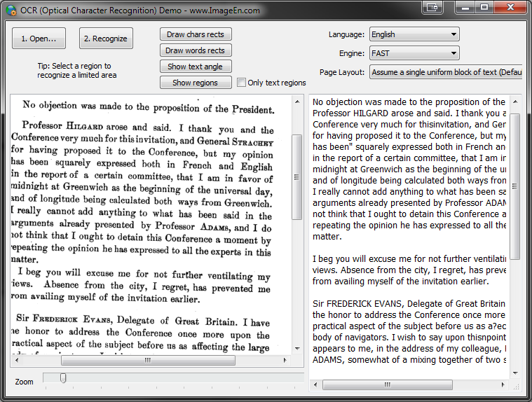
Task: Click 'Professor HILGARD' in the recognized text
Action: pyautogui.click(x=351, y=113)
